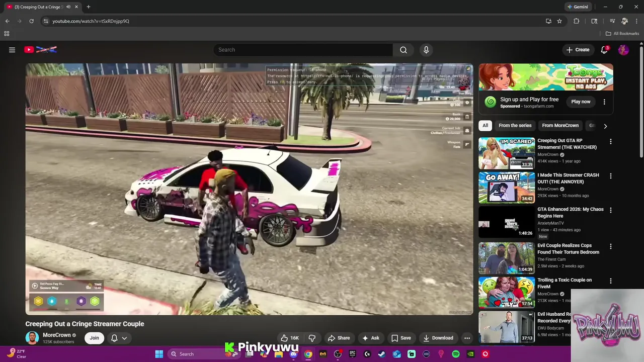Screen dimensions: 644x362
Task: Select From MoreCrown chip
Action: tap(560, 126)
